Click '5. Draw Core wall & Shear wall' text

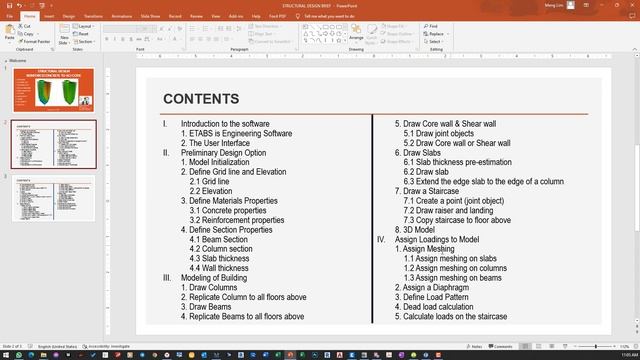coord(445,124)
